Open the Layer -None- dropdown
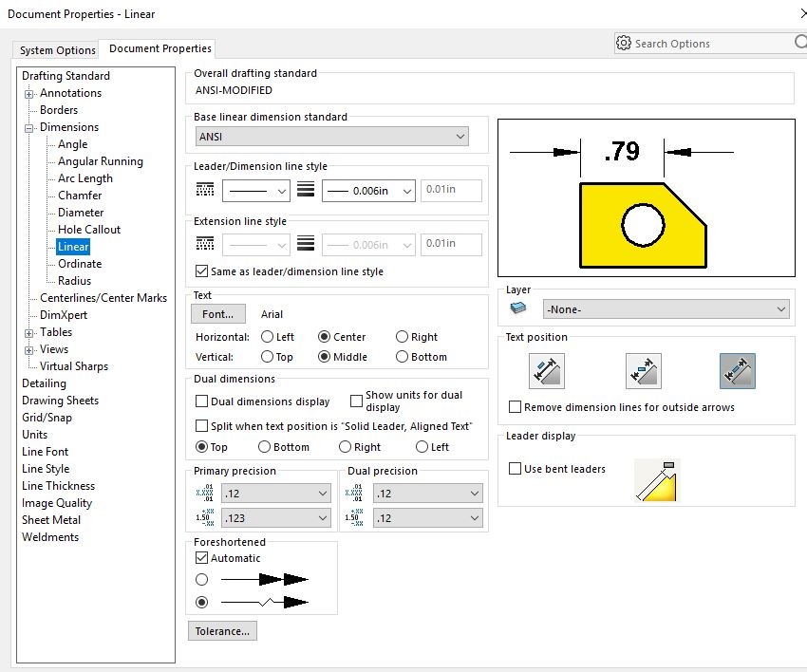Viewport: 807px width, 672px height. [x=666, y=309]
